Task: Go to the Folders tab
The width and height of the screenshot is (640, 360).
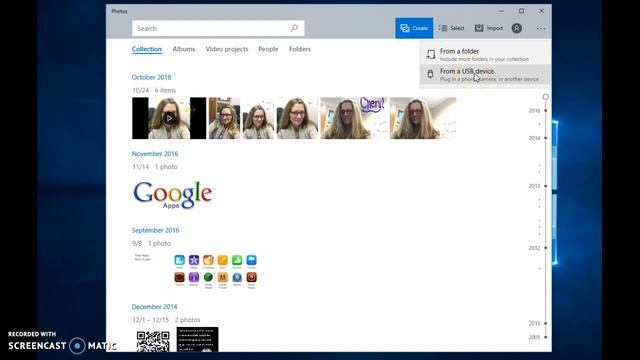Action: (300, 49)
